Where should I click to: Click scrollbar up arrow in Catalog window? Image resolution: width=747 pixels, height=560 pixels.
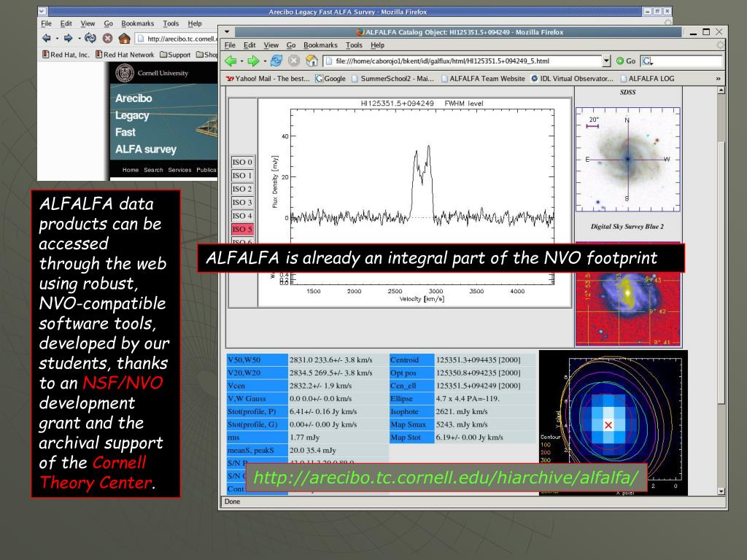pyautogui.click(x=721, y=90)
